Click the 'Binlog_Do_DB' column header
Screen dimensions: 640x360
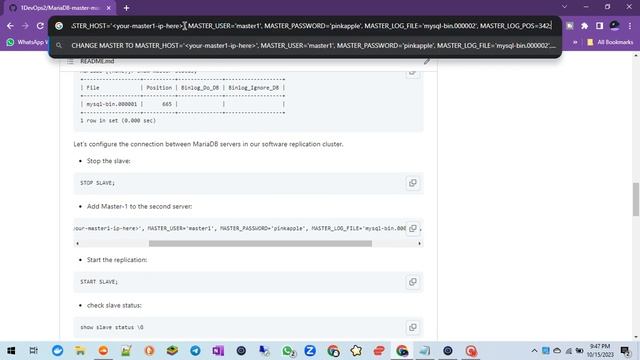pyautogui.click(x=200, y=88)
